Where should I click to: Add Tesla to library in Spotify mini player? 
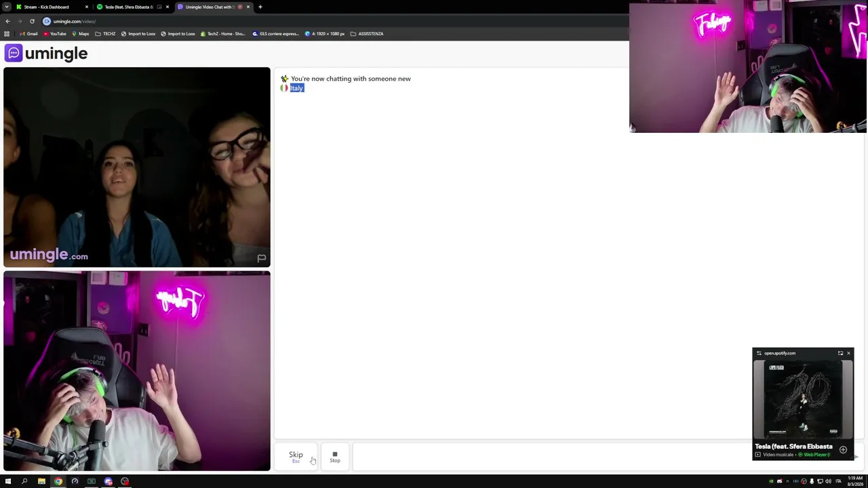843,449
